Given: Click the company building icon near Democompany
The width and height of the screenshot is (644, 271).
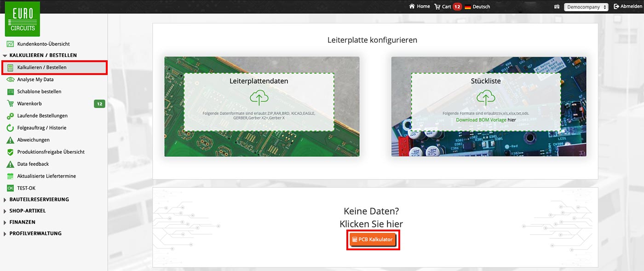Looking at the screenshot, I should pos(557,7).
